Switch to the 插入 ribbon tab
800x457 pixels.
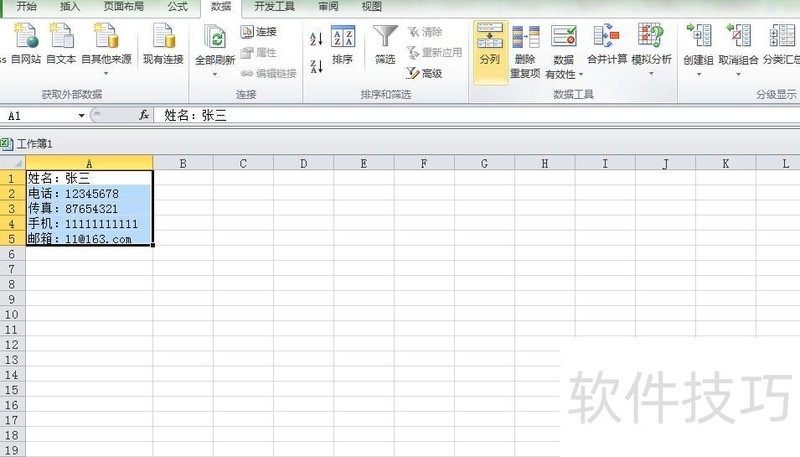tap(70, 7)
